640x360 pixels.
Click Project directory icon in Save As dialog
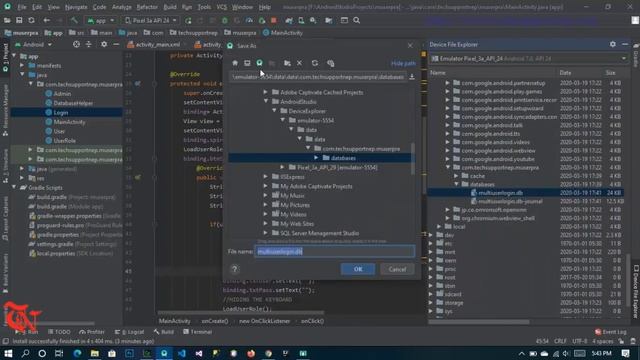(260, 63)
